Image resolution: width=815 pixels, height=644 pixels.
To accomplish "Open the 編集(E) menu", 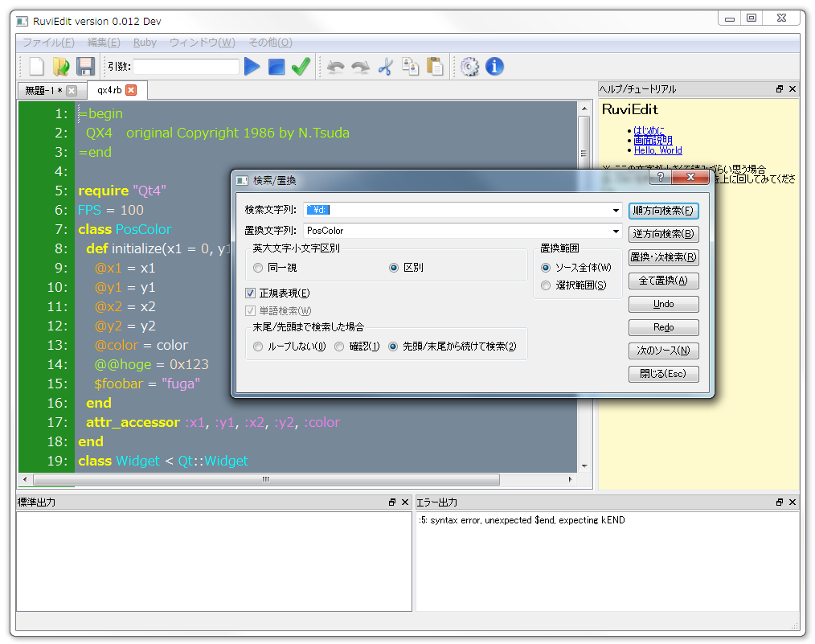I will (x=104, y=42).
